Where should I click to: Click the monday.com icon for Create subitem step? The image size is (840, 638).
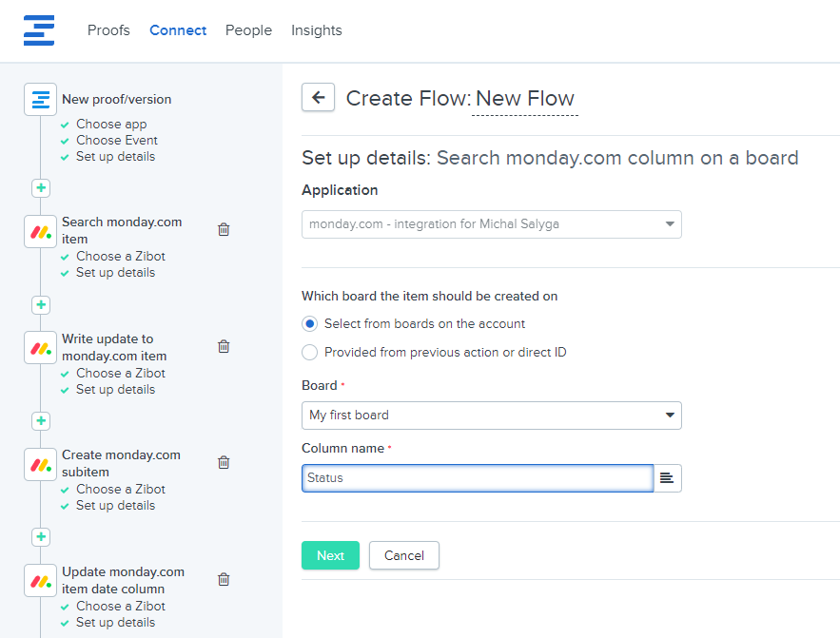[x=41, y=464]
